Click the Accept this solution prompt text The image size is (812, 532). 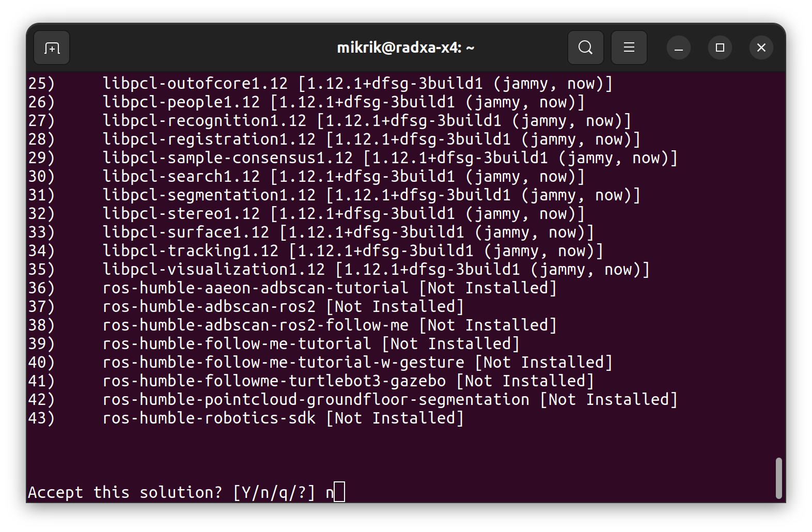pos(125,493)
